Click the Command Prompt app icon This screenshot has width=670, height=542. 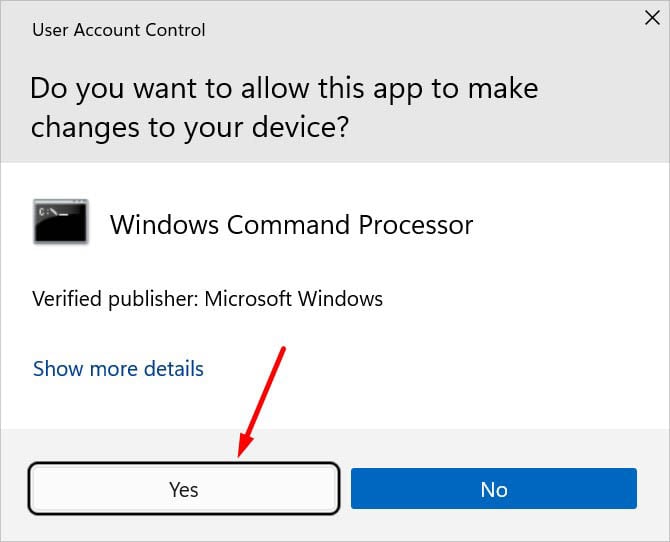60,222
